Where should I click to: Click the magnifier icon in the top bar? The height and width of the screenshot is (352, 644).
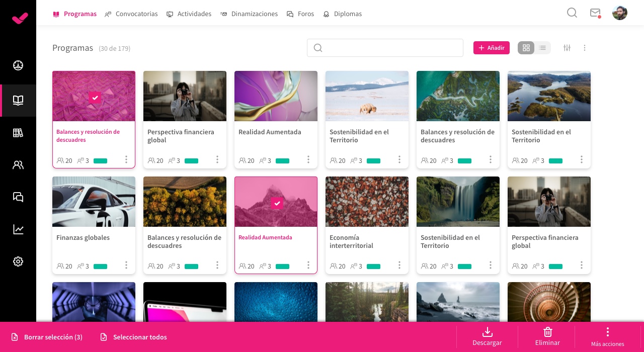(x=572, y=13)
